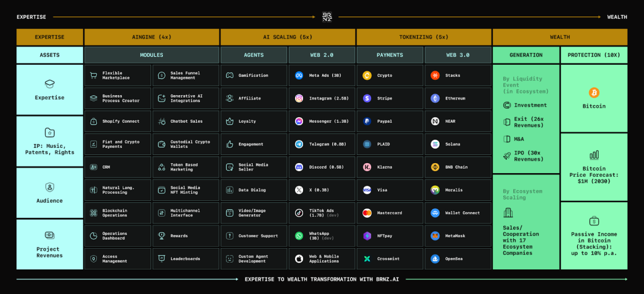The width and height of the screenshot is (644, 294).
Task: Open the Custom Agent Development cell
Action: coord(254,259)
